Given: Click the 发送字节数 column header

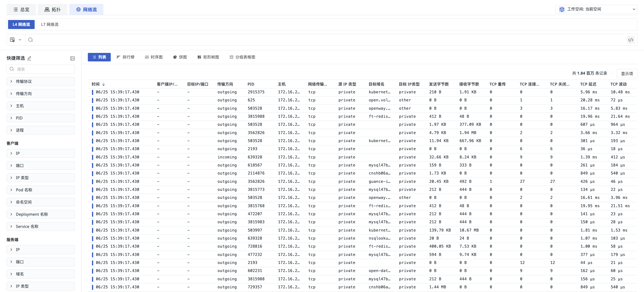Looking at the screenshot, I should [439, 84].
